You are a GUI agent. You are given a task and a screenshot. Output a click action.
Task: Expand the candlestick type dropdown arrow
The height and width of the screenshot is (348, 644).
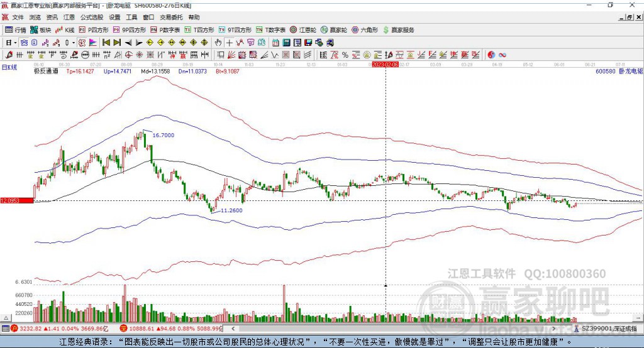(74, 43)
